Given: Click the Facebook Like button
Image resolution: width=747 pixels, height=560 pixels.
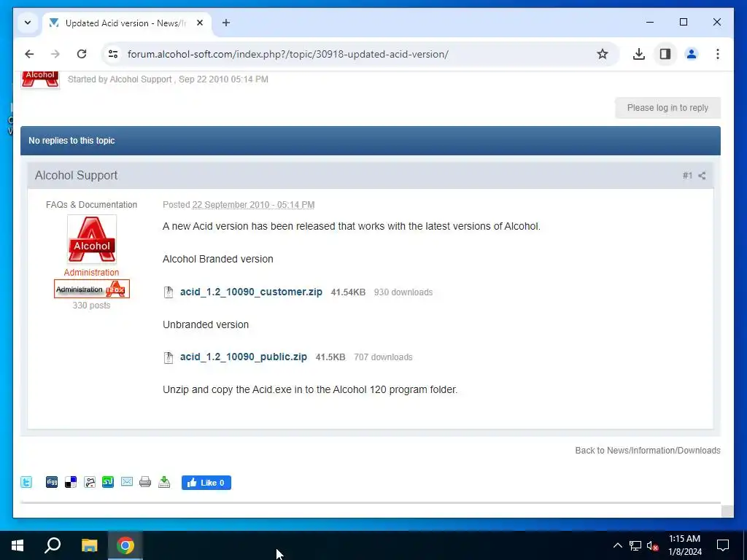Looking at the screenshot, I should [x=206, y=483].
